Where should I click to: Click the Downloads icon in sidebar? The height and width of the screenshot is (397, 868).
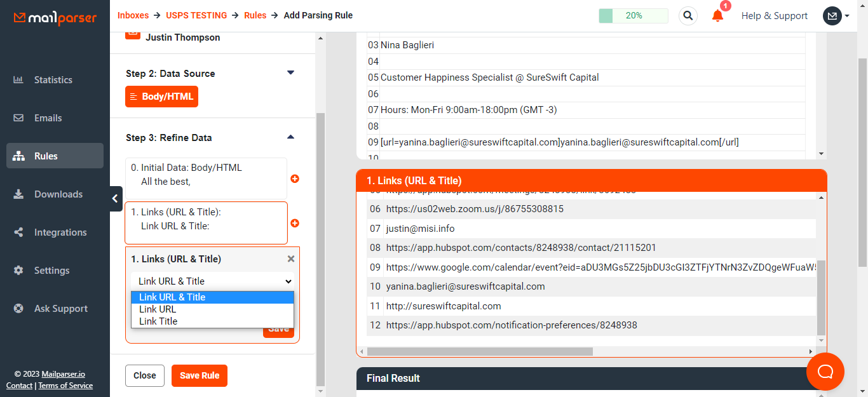tap(18, 194)
